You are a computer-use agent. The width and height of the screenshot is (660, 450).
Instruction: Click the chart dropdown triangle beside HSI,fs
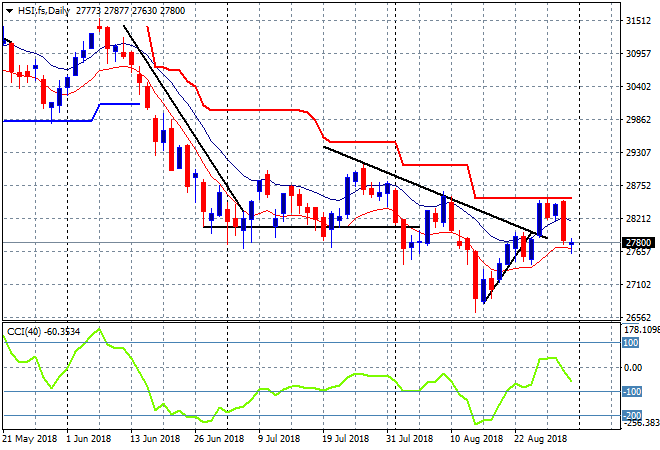[9, 11]
